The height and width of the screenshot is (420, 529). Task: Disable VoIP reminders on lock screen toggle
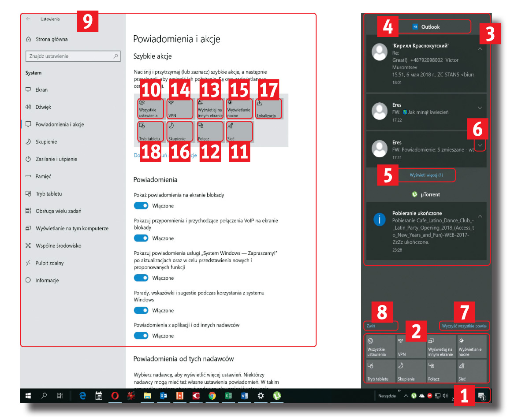(x=141, y=238)
